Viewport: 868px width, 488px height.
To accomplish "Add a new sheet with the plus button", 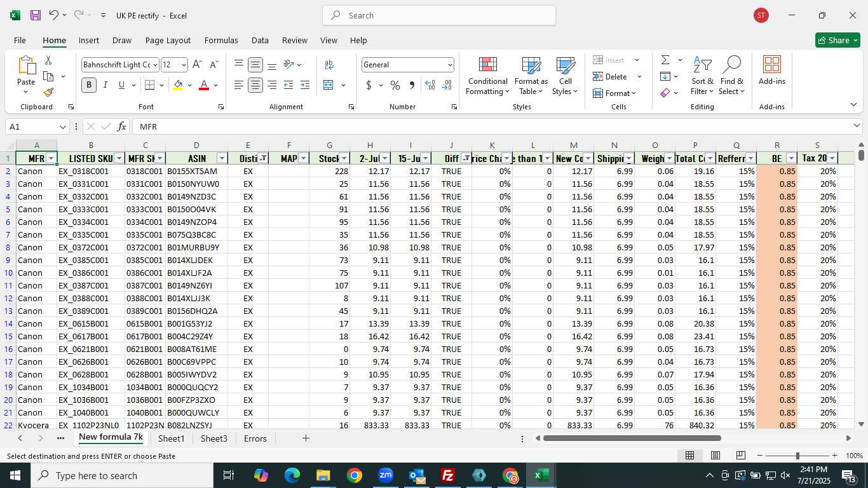I will (306, 438).
